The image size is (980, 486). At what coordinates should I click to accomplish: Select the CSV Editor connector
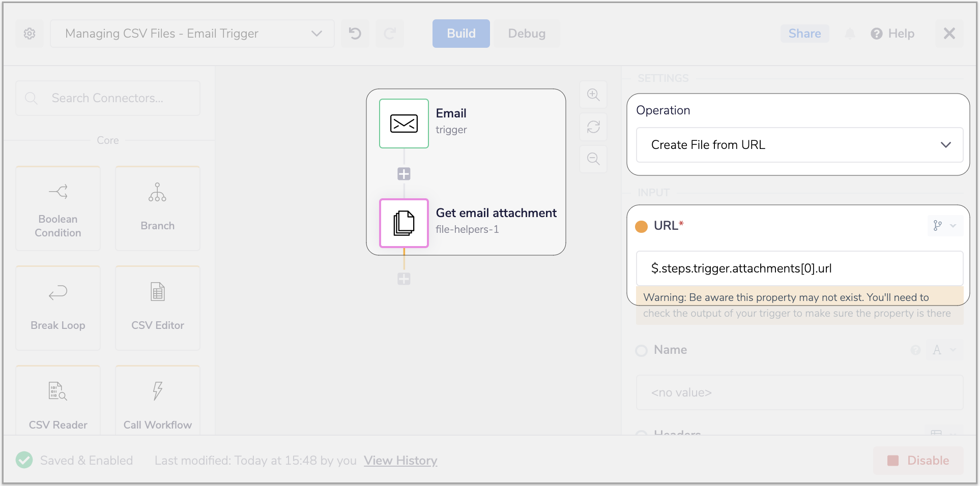point(157,308)
